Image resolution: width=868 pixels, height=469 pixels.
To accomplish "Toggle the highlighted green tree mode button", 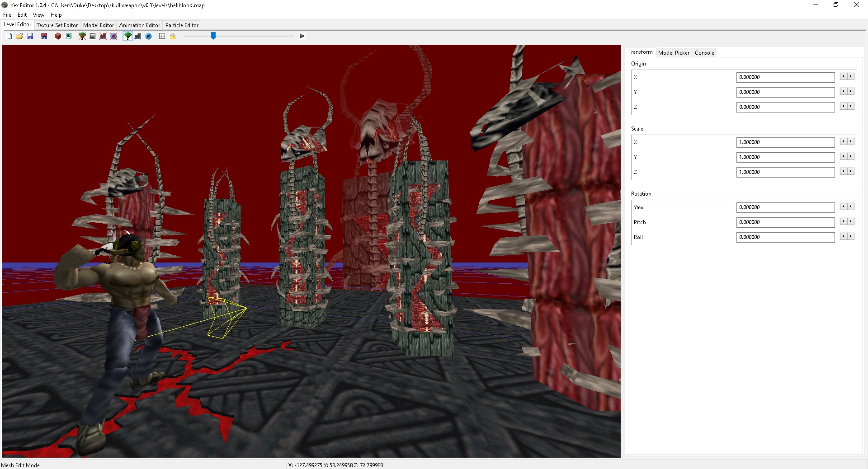I will coord(128,36).
